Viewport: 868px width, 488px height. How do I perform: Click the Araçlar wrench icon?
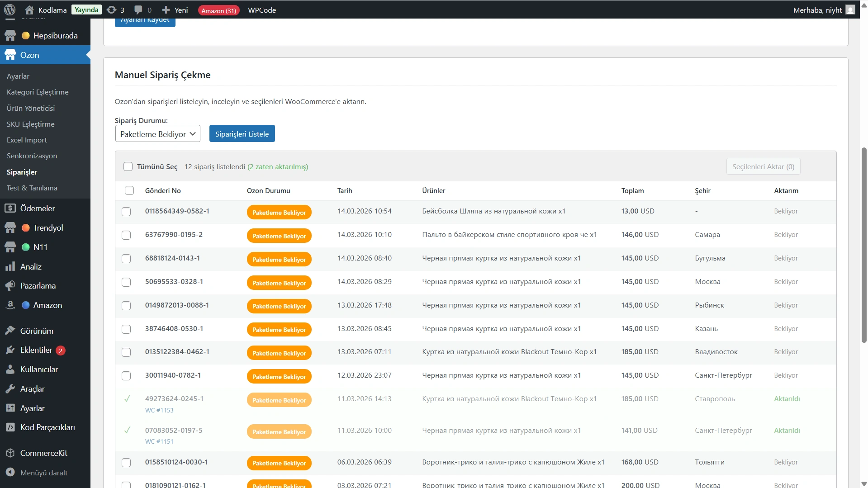pos(10,389)
